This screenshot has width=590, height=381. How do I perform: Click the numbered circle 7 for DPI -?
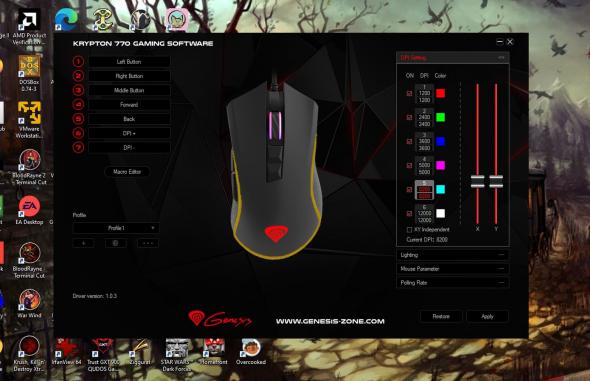(x=78, y=147)
